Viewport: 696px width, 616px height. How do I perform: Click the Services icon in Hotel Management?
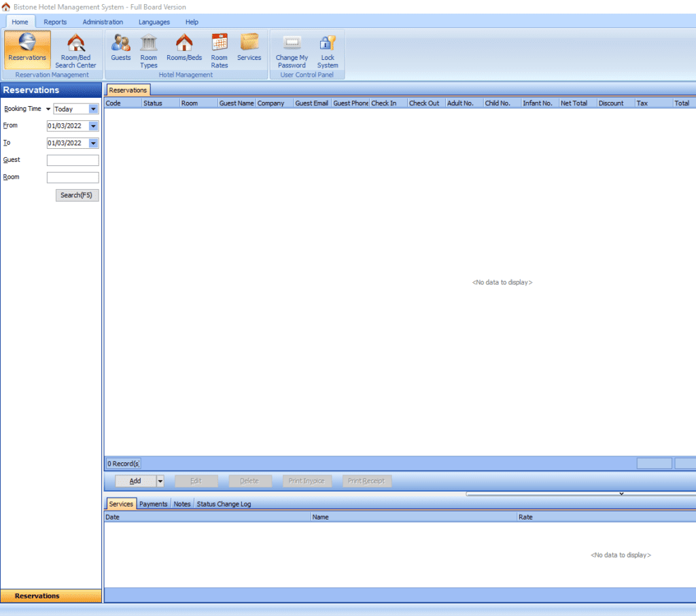click(249, 48)
